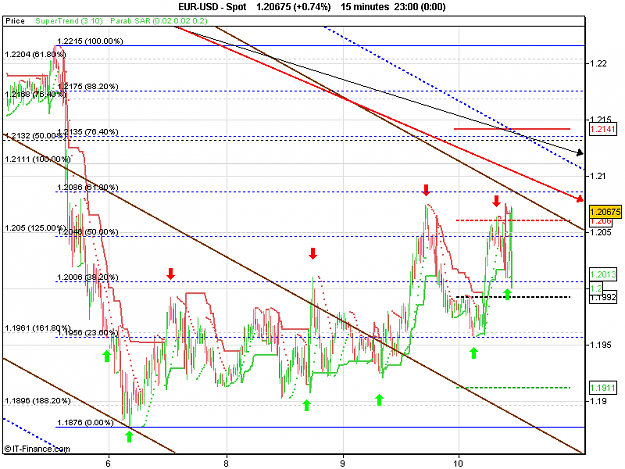Click the 1.205 (125.00%) Fibonacci label
The image size is (625, 469).
coord(35,228)
